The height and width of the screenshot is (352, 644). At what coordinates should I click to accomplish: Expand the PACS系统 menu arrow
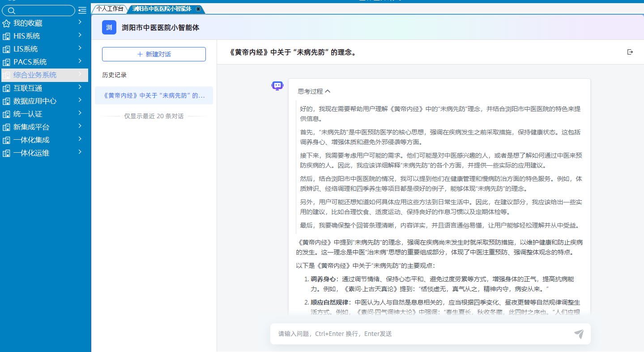point(80,61)
